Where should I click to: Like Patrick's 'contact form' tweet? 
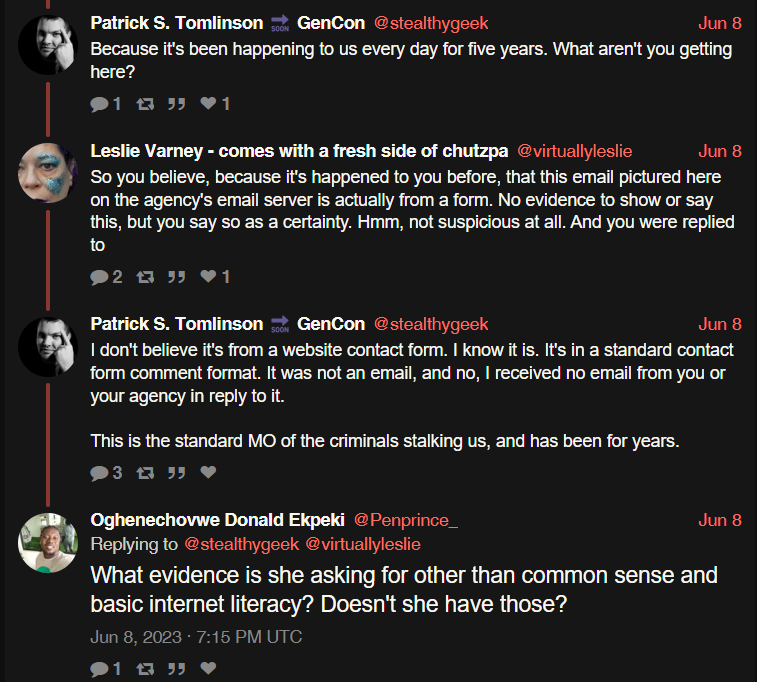pos(208,472)
